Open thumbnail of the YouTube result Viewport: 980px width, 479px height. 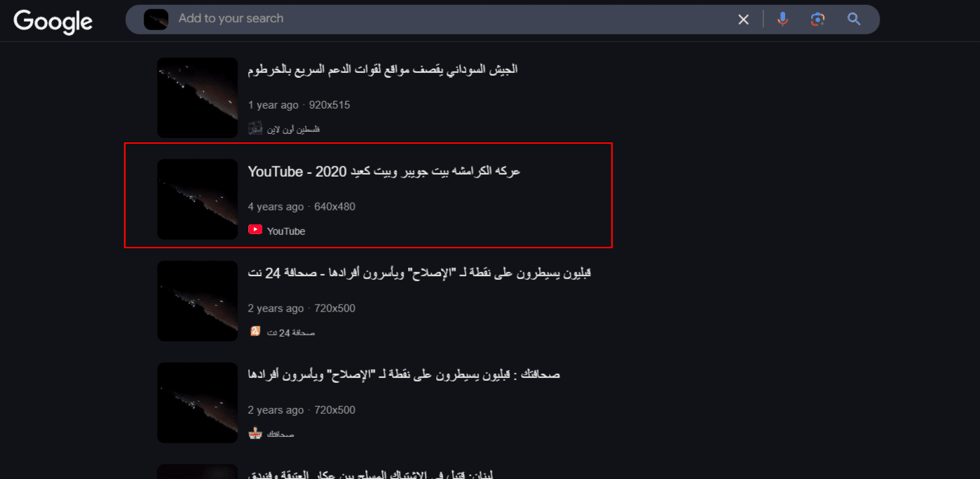point(198,199)
